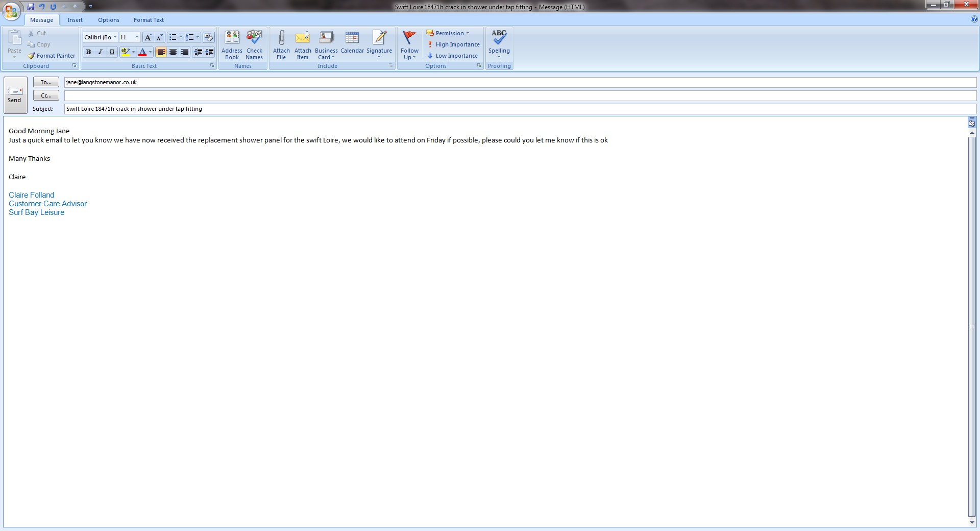The width and height of the screenshot is (980, 531).
Task: Open the Include group dialog launcher
Action: click(391, 66)
